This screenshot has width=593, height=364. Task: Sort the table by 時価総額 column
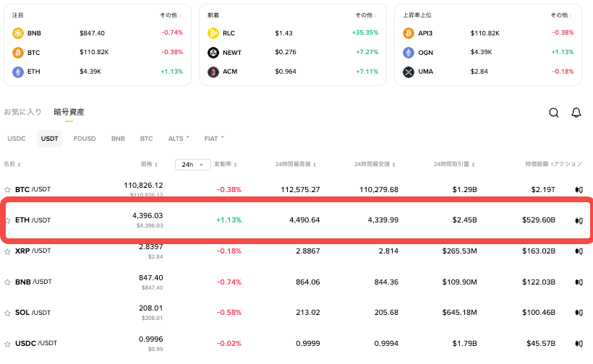[x=537, y=165]
